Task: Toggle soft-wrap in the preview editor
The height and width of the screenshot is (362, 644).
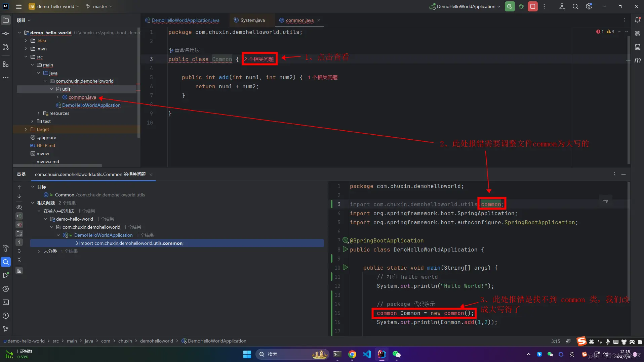Action: pos(606,200)
